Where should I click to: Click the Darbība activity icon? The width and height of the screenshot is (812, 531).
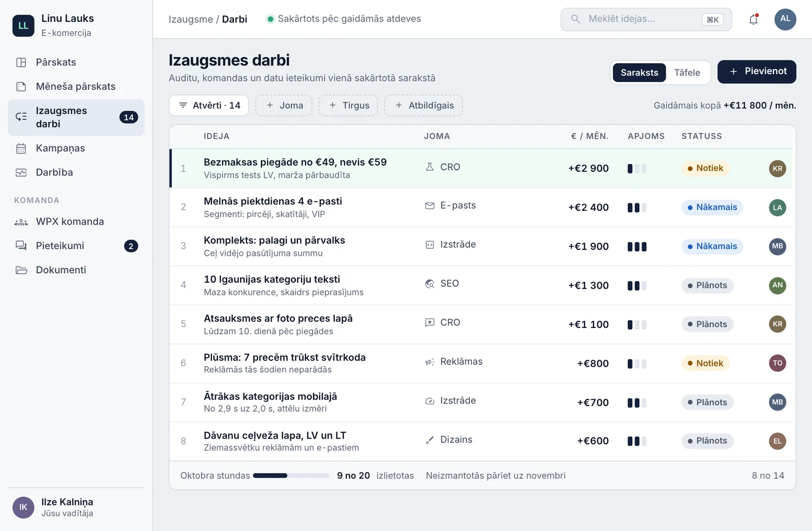(21, 173)
